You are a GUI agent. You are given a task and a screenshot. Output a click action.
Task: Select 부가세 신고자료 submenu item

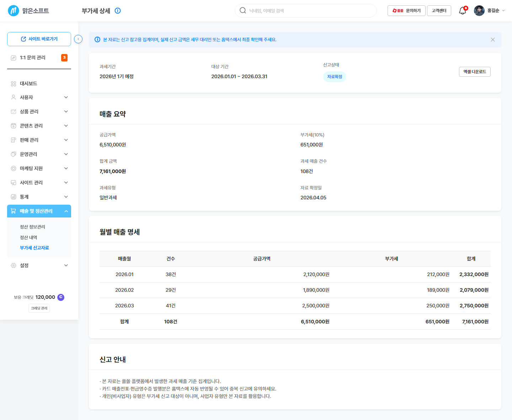tap(34, 248)
